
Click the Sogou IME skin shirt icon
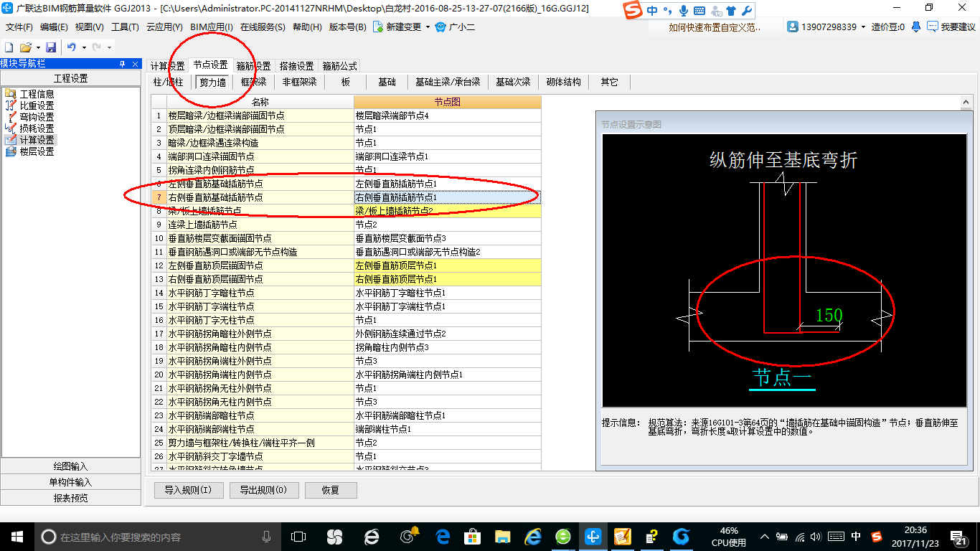[x=731, y=11]
